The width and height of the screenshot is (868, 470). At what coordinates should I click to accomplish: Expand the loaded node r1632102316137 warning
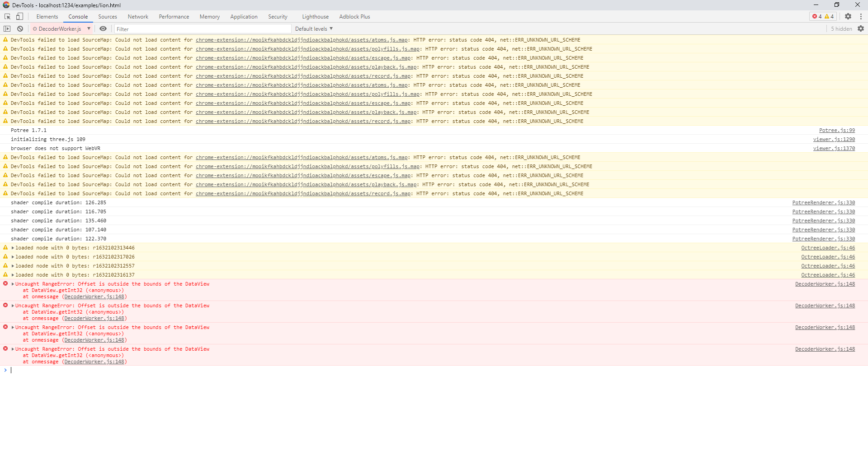click(13, 275)
